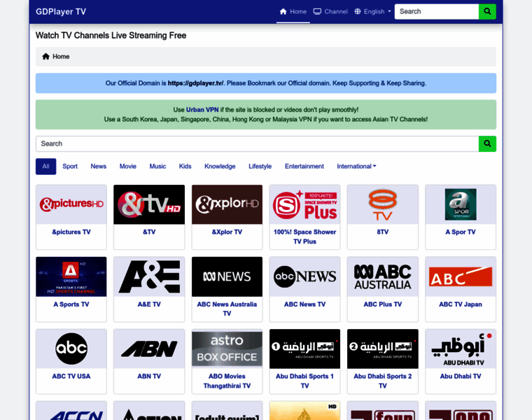
Task: Open the Abu Dhabi TV logo thumbnail
Action: point(461,349)
